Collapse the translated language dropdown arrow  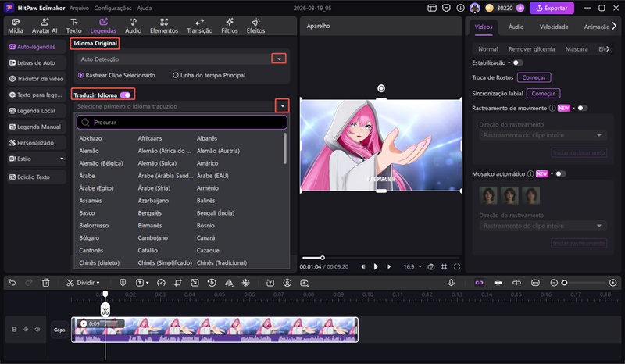coord(282,106)
